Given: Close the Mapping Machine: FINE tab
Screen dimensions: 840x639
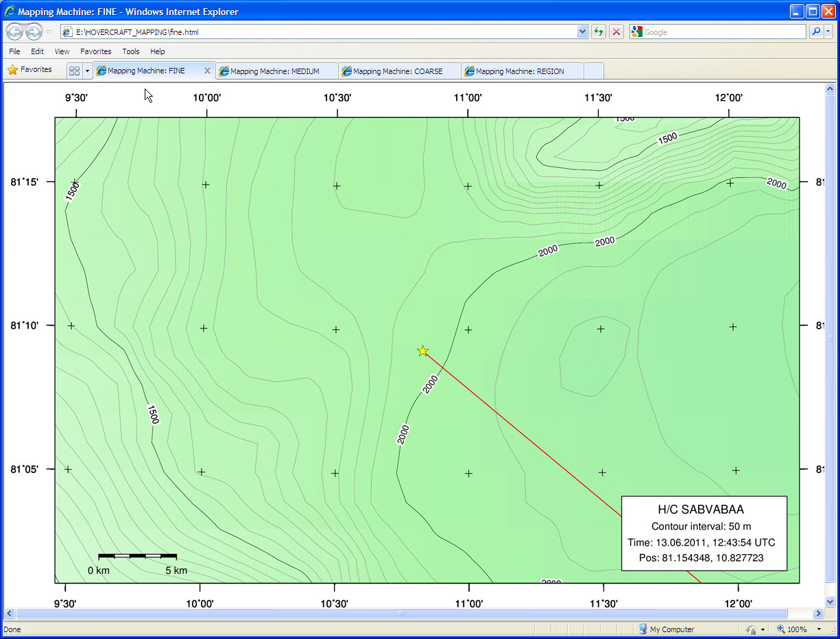Looking at the screenshot, I should point(207,71).
